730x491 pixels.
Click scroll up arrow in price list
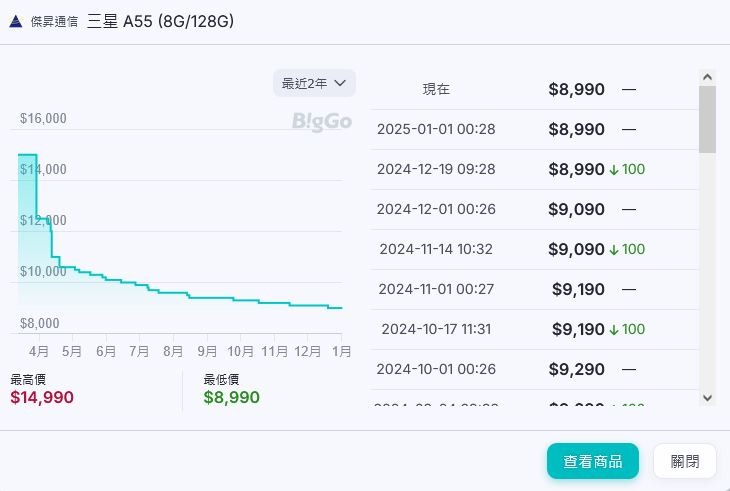707,77
